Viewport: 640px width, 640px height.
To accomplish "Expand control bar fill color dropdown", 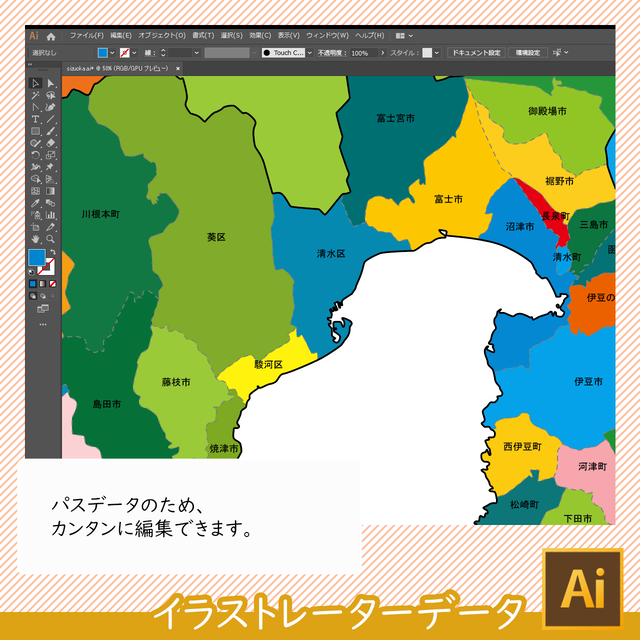I will tap(112, 53).
